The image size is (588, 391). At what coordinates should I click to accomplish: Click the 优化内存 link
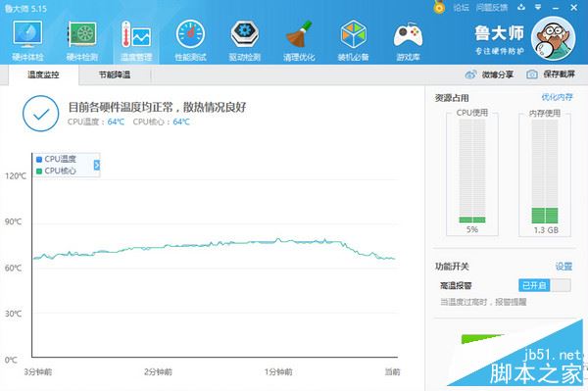point(557,97)
